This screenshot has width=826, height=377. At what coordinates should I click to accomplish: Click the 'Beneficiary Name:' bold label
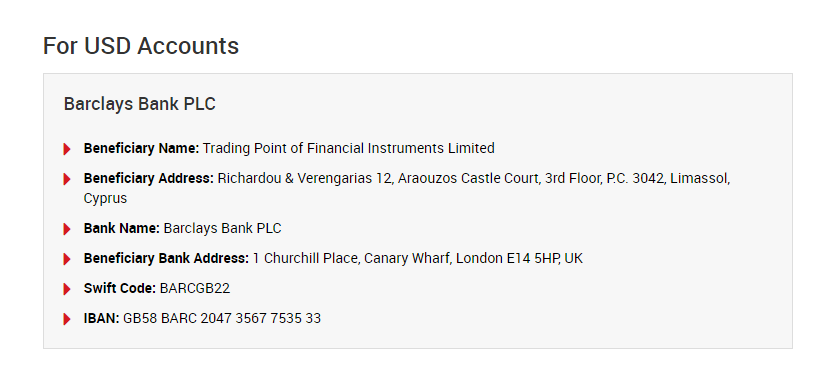pyautogui.click(x=141, y=148)
